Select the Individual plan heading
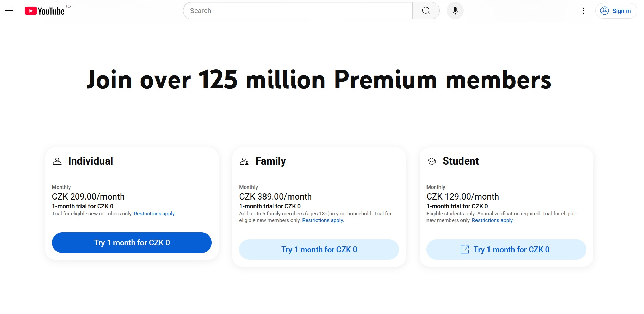The width and height of the screenshot is (644, 314). click(x=90, y=161)
